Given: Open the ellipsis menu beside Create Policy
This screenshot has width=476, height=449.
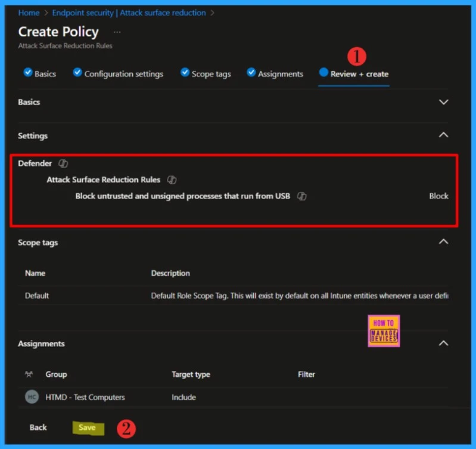Looking at the screenshot, I should coord(117,32).
